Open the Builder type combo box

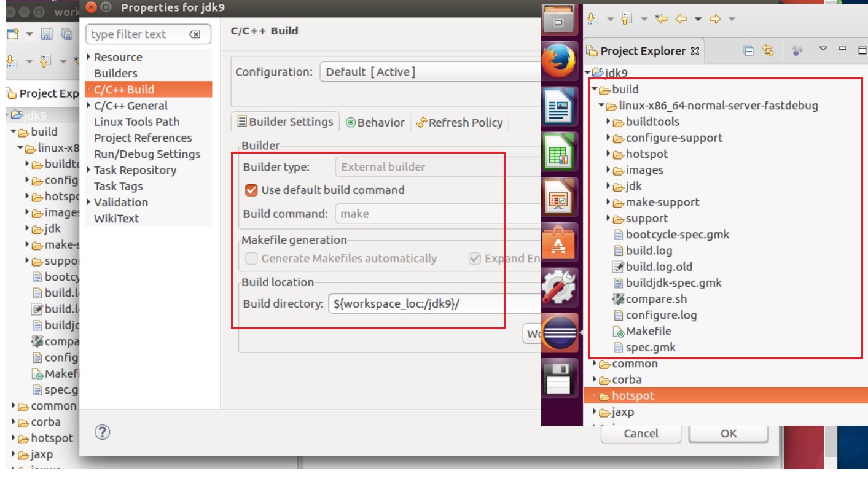tap(437, 166)
